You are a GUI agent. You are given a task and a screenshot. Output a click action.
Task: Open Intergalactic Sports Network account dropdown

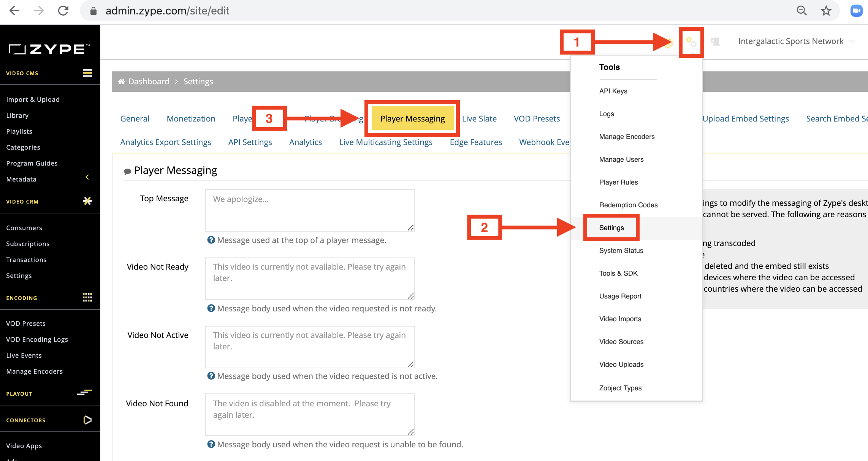796,41
